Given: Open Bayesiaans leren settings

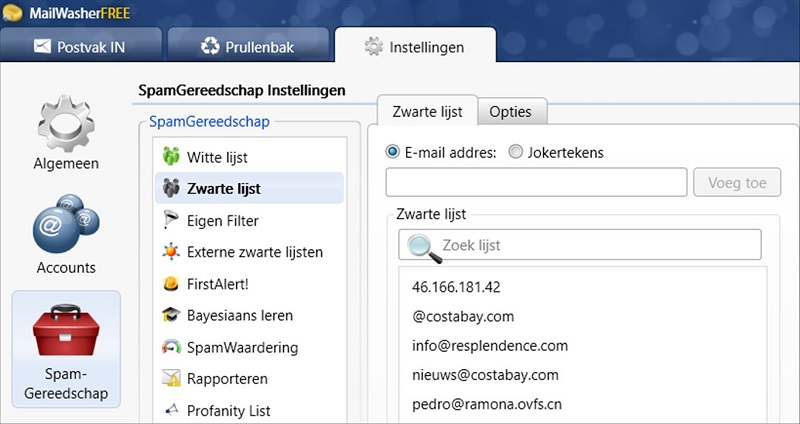Looking at the screenshot, I should pyautogui.click(x=249, y=315).
